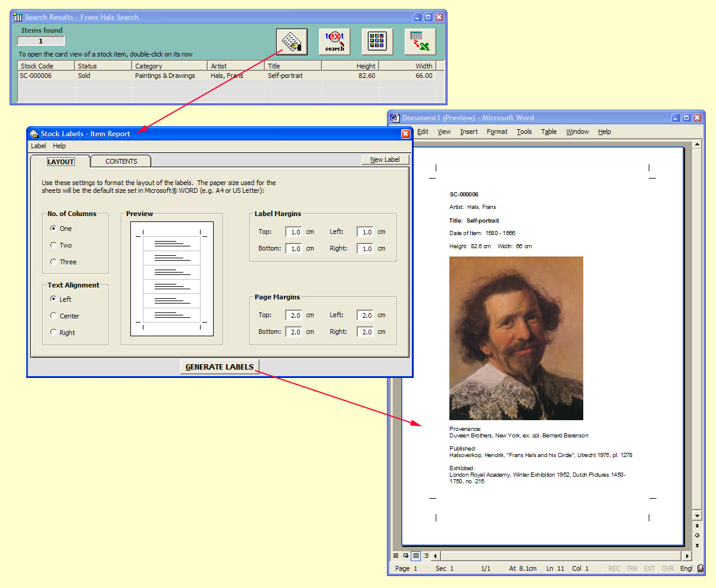Click the portrait image in Word document
716x588 pixels.
click(516, 339)
